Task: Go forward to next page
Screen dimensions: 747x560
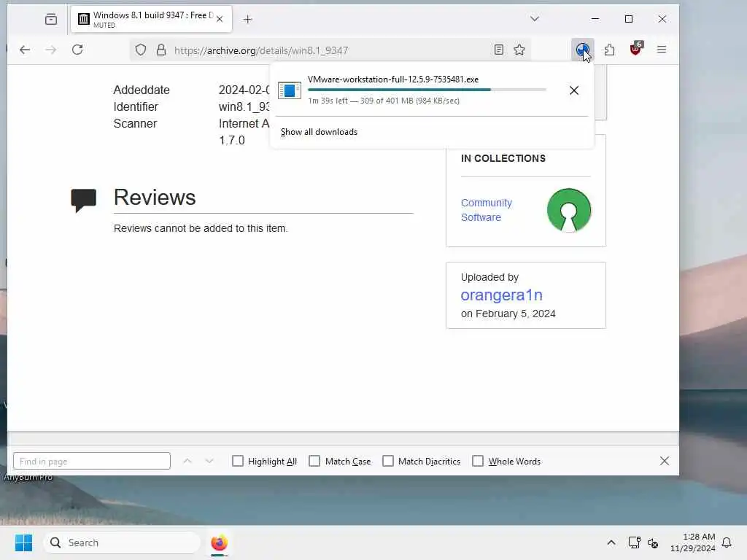Action: [50, 50]
